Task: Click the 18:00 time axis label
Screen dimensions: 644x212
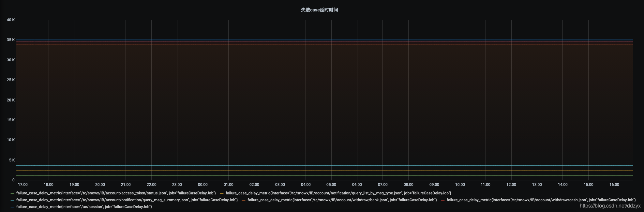Action: click(x=49, y=185)
